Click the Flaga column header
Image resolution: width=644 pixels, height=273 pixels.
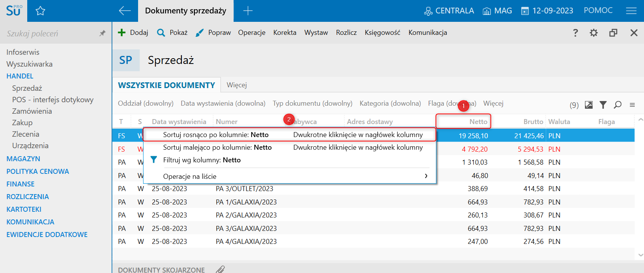(x=606, y=121)
